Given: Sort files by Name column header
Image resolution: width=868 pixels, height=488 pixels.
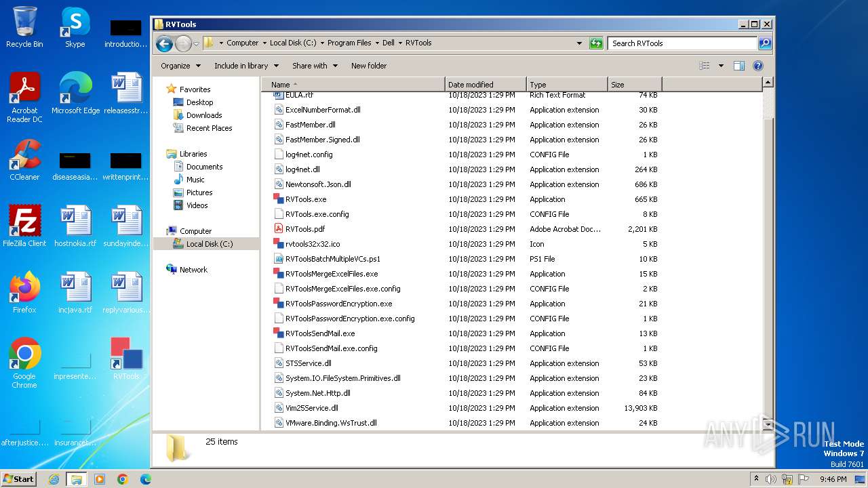Looking at the screenshot, I should (x=353, y=85).
